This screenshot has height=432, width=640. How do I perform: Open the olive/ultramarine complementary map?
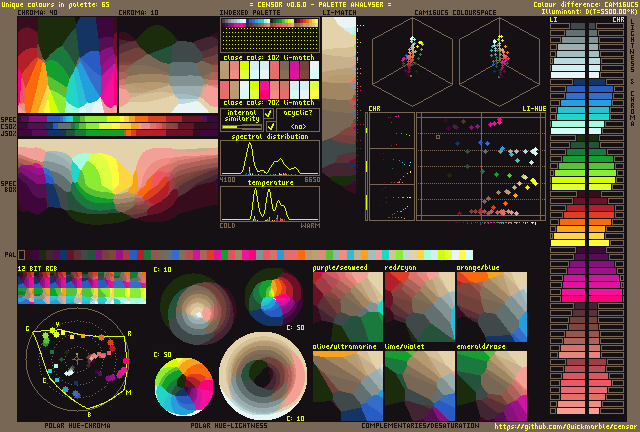click(x=348, y=386)
